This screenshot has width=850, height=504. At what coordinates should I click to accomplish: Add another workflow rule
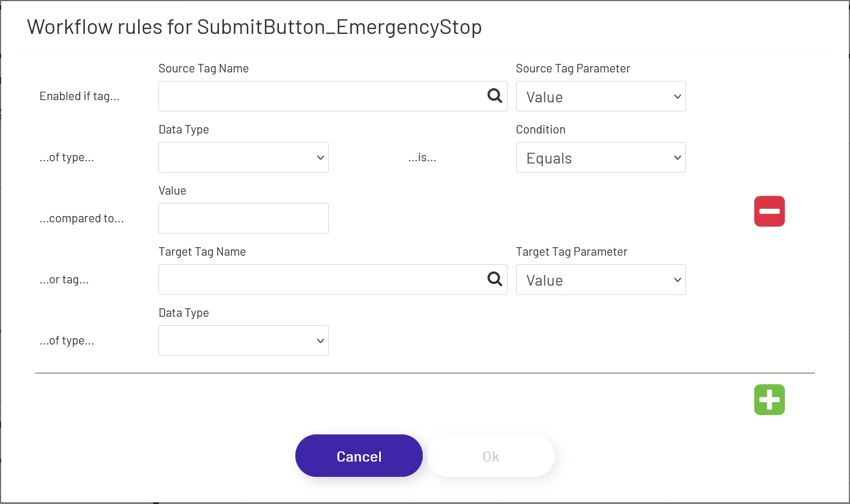click(769, 399)
